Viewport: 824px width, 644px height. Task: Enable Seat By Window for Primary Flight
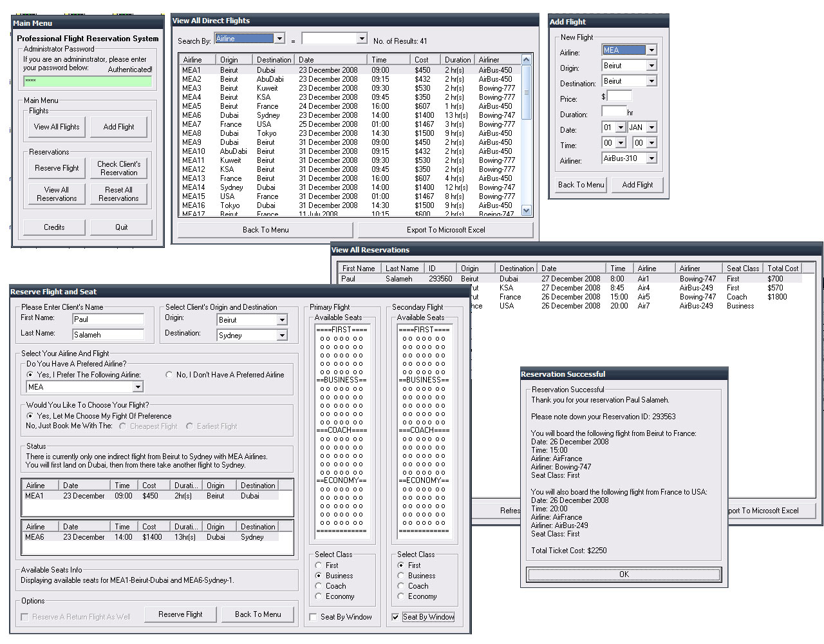314,617
